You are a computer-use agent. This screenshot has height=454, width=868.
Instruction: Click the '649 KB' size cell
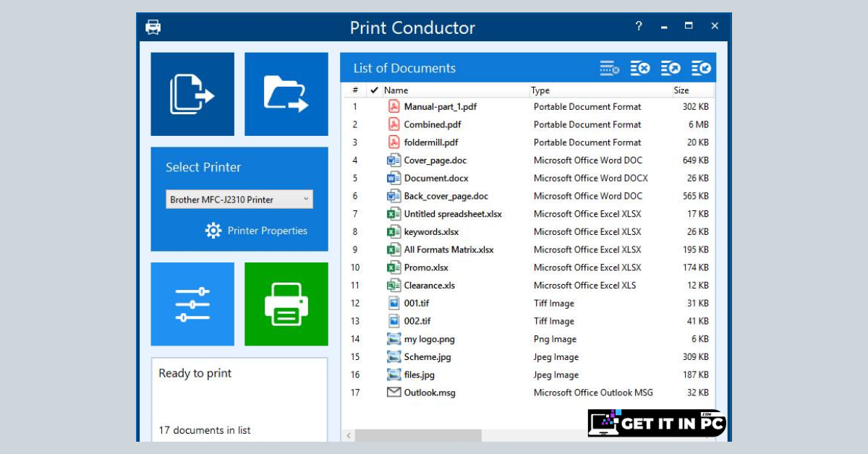695,160
